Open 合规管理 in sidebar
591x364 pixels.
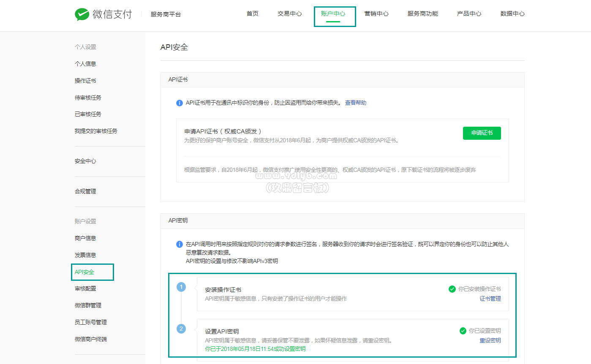tap(85, 191)
